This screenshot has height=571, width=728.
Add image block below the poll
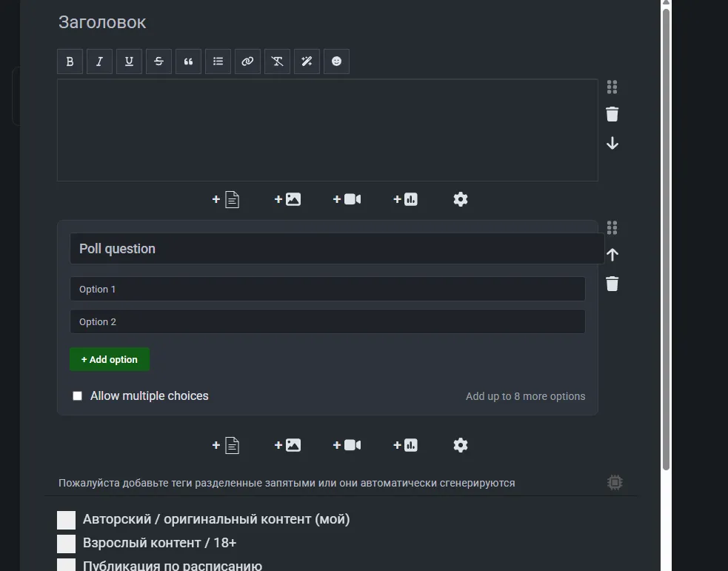pyautogui.click(x=287, y=445)
